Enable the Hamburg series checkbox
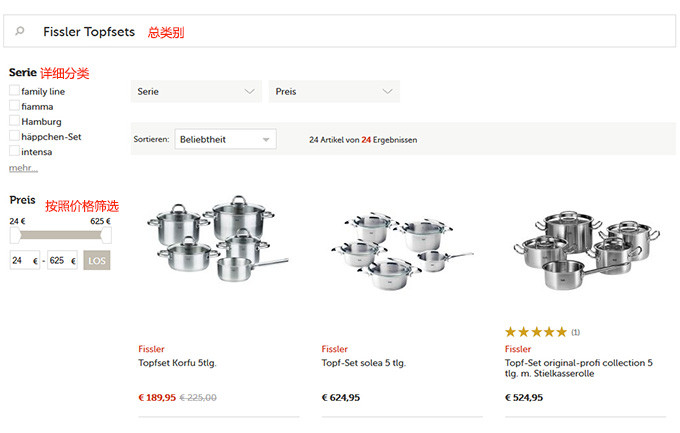The height and width of the screenshot is (433, 680). (x=14, y=121)
